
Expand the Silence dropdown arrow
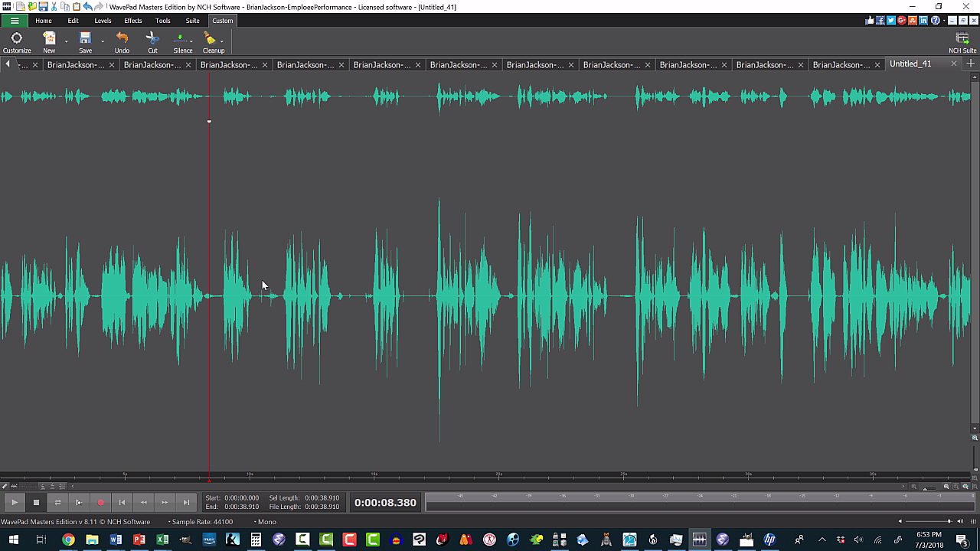[x=191, y=41]
